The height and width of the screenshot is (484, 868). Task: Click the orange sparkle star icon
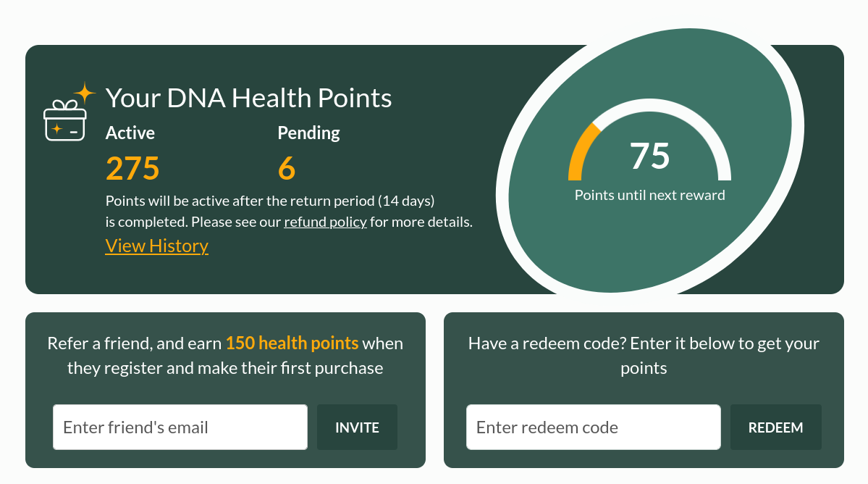[85, 92]
